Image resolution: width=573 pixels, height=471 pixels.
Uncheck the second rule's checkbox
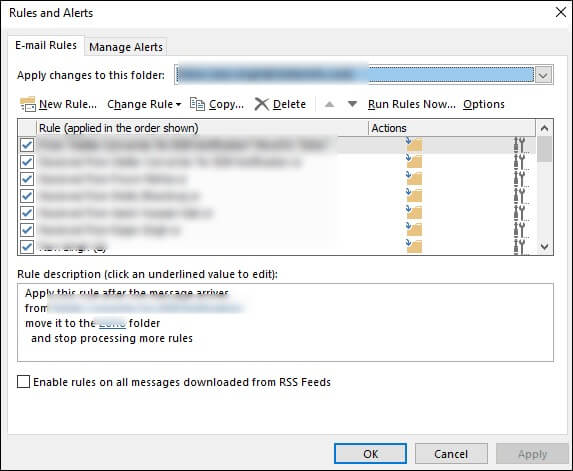tap(27, 162)
